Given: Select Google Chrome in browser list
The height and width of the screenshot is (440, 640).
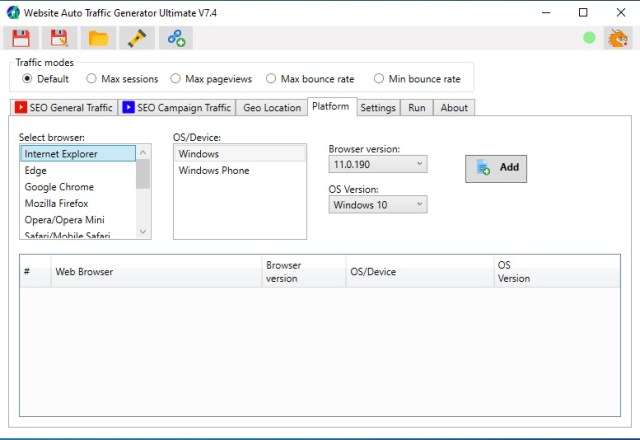Looking at the screenshot, I should pyautogui.click(x=78, y=187).
